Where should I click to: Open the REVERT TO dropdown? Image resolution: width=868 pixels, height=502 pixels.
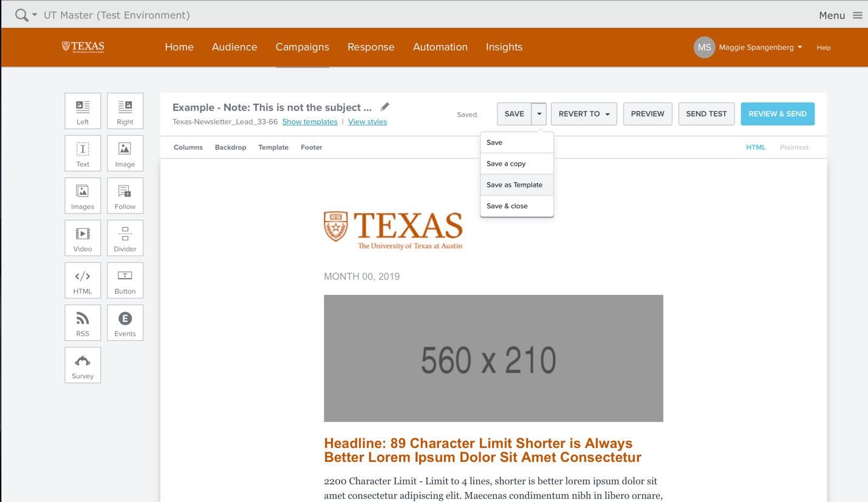584,114
